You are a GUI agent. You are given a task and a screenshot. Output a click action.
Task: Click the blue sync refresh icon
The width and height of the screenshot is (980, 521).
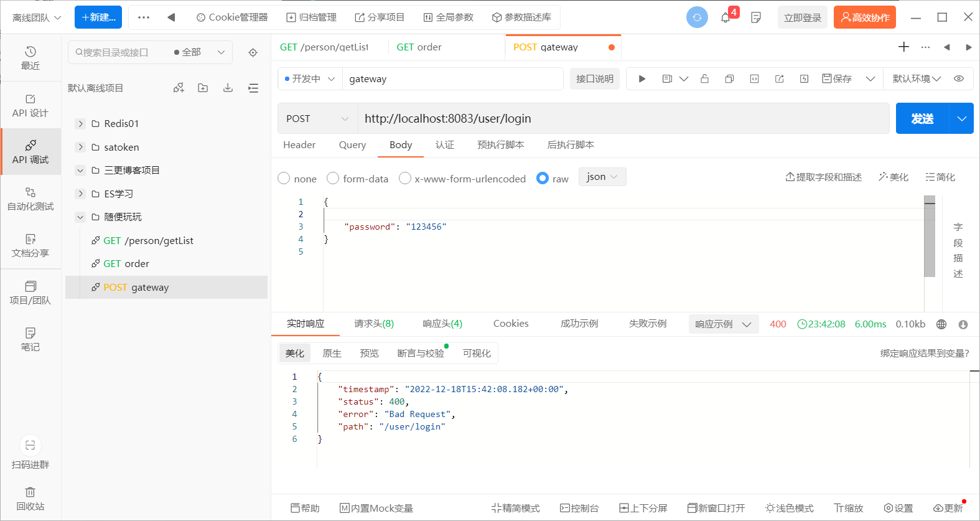697,17
